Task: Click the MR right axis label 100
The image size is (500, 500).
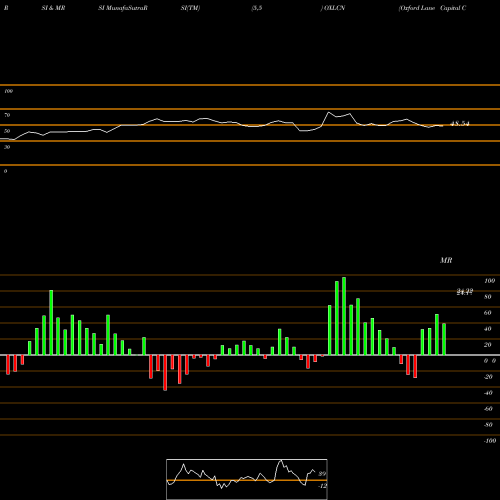Action: tap(489, 281)
